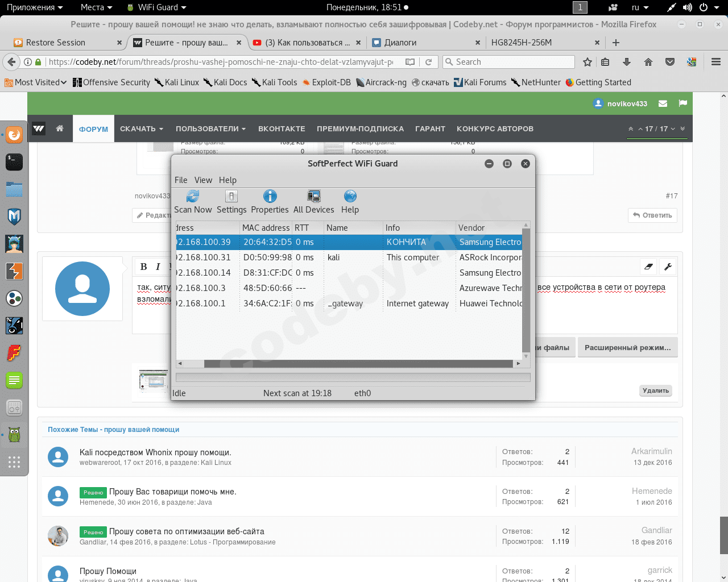This screenshot has width=728, height=582.
Task: Open the power system menu in top panel
Action: pyautogui.click(x=708, y=7)
